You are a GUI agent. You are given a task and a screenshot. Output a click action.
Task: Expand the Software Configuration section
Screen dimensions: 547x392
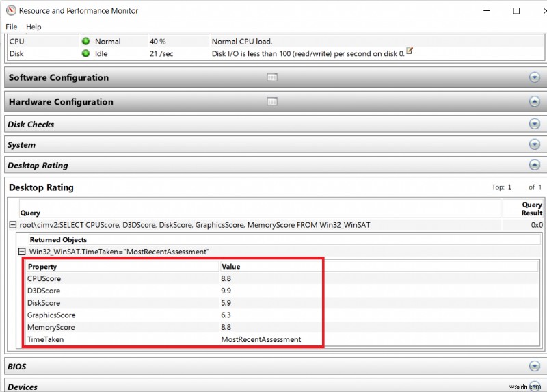coord(535,77)
